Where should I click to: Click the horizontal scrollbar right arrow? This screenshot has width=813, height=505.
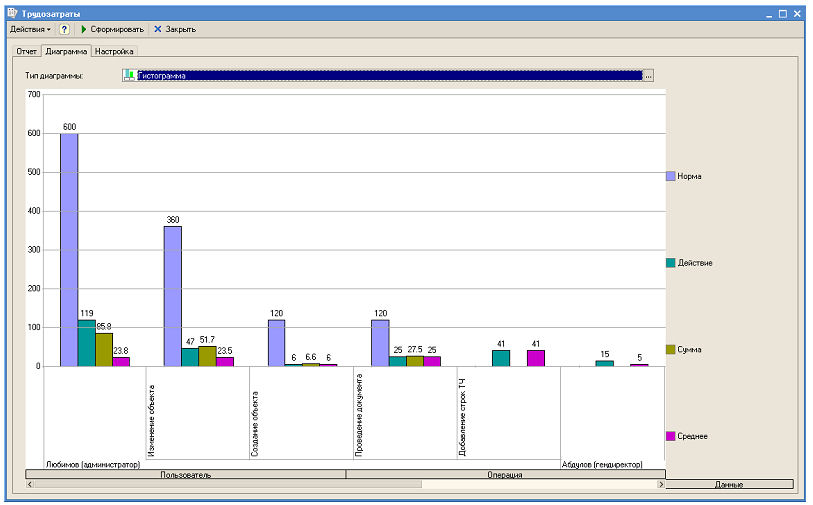661,484
